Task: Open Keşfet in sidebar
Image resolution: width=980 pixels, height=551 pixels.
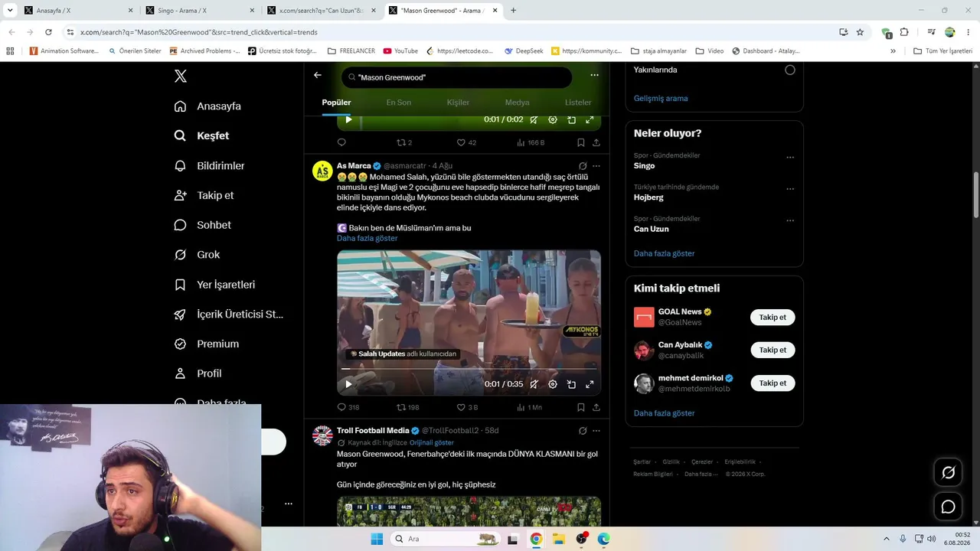Action: coord(201,135)
